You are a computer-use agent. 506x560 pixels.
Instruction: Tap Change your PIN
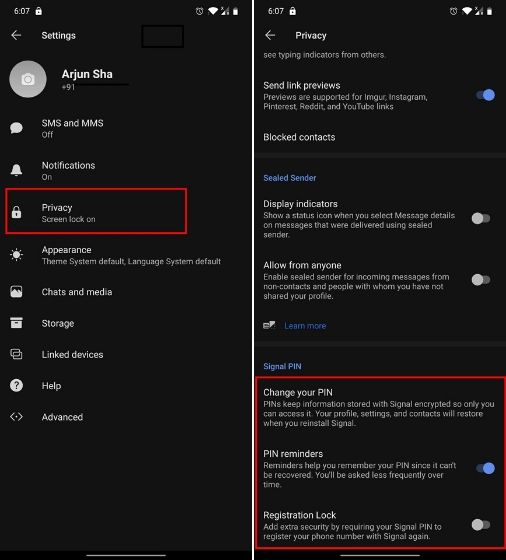pyautogui.click(x=380, y=408)
